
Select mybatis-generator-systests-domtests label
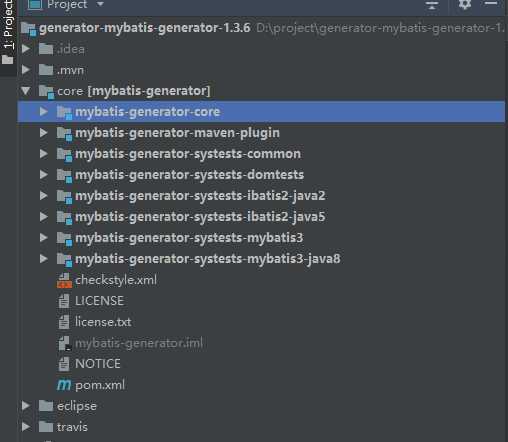tap(190, 175)
